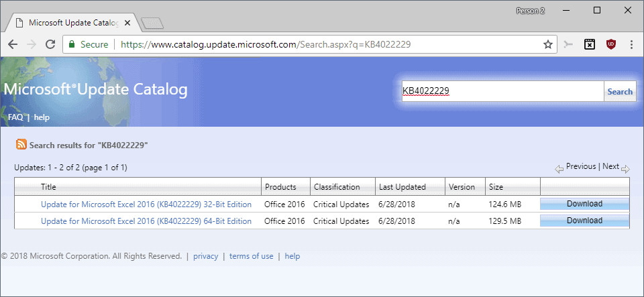The width and height of the screenshot is (644, 297).
Task: Click the 124.6 MB size cell
Action: pos(504,204)
